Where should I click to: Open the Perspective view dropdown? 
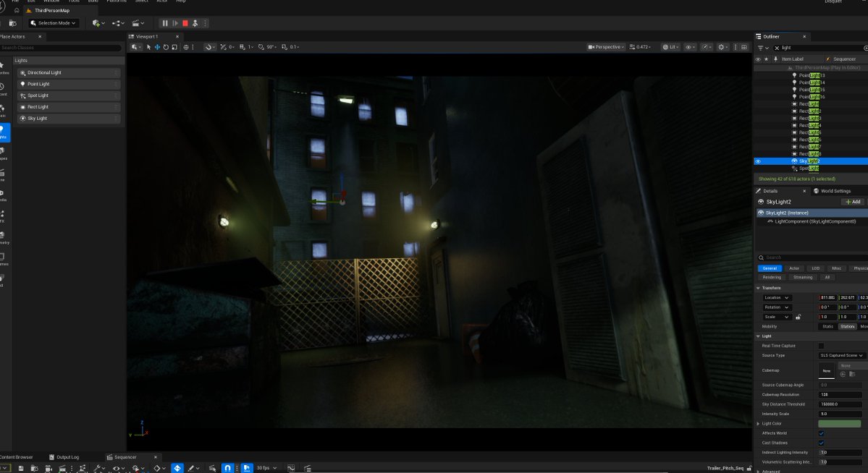[606, 47]
